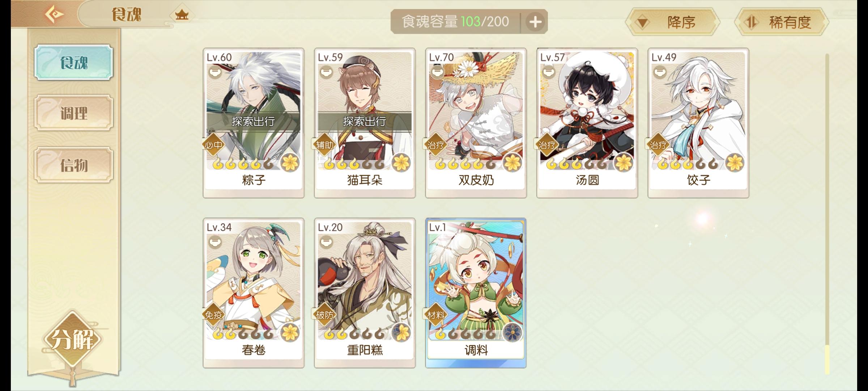
Task: Expand the descending triangle arrow on 降序
Action: click(x=642, y=23)
